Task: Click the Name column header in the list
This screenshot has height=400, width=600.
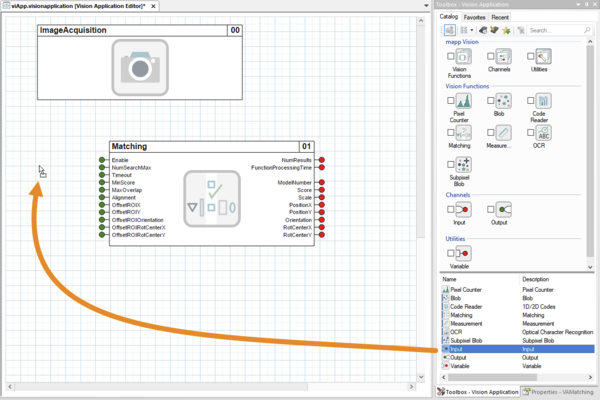Action: (x=479, y=279)
